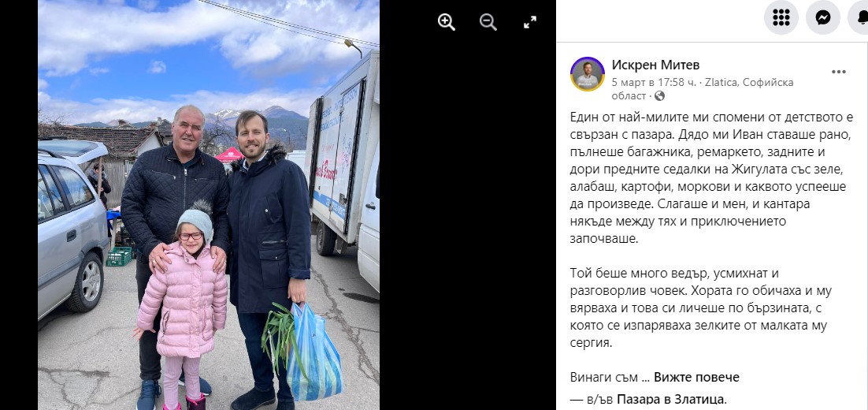Zoom out of the photo
Viewport: 868px width, 410px height.
[x=488, y=22]
